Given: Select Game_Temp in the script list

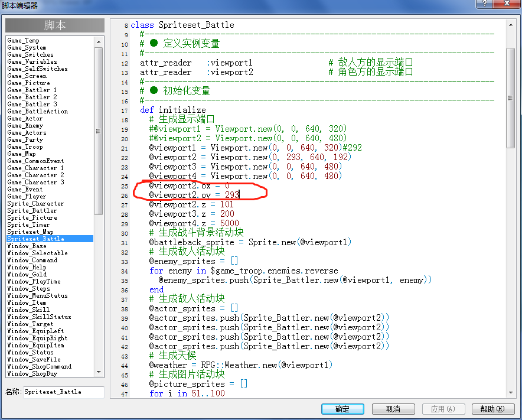Looking at the screenshot, I should (23, 40).
